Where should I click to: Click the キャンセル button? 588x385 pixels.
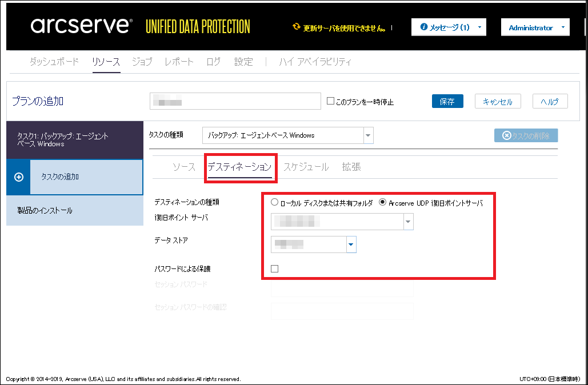coord(498,101)
